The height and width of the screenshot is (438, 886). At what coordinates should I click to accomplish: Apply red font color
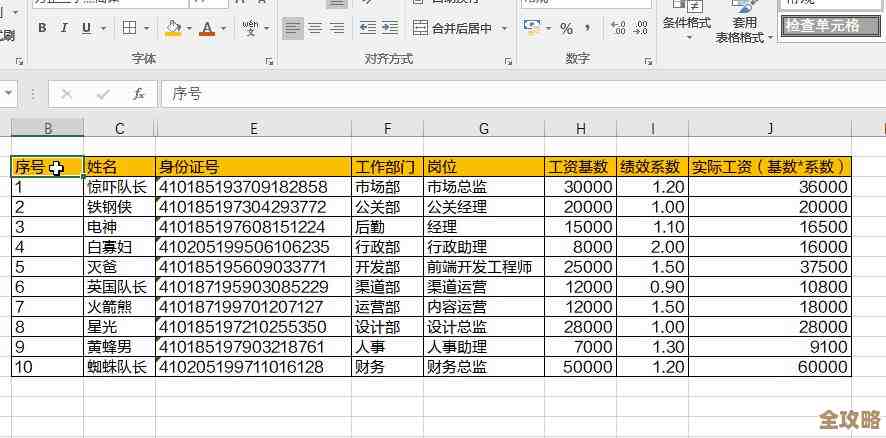208,28
